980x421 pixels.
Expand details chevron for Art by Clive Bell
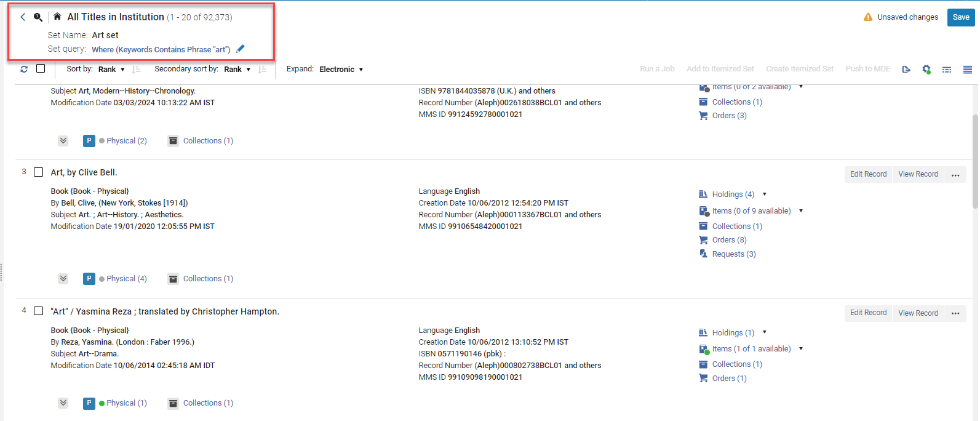pos(63,279)
